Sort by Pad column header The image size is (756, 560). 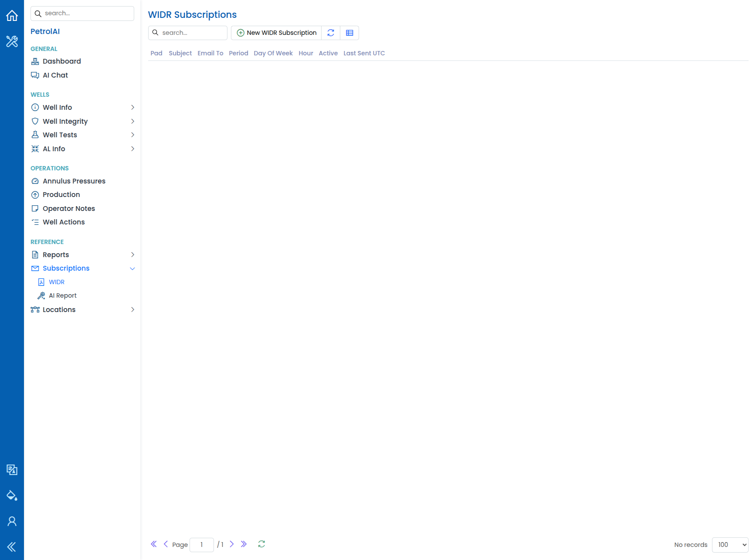point(156,53)
